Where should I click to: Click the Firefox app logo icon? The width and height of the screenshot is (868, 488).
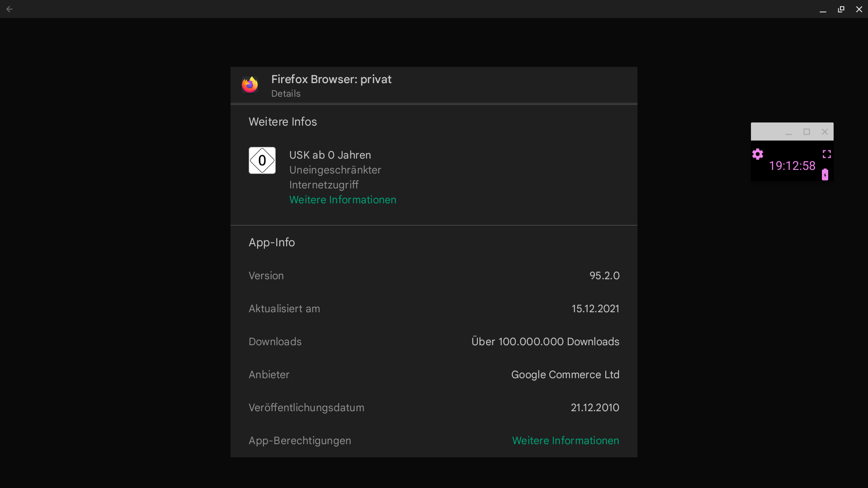pos(250,85)
